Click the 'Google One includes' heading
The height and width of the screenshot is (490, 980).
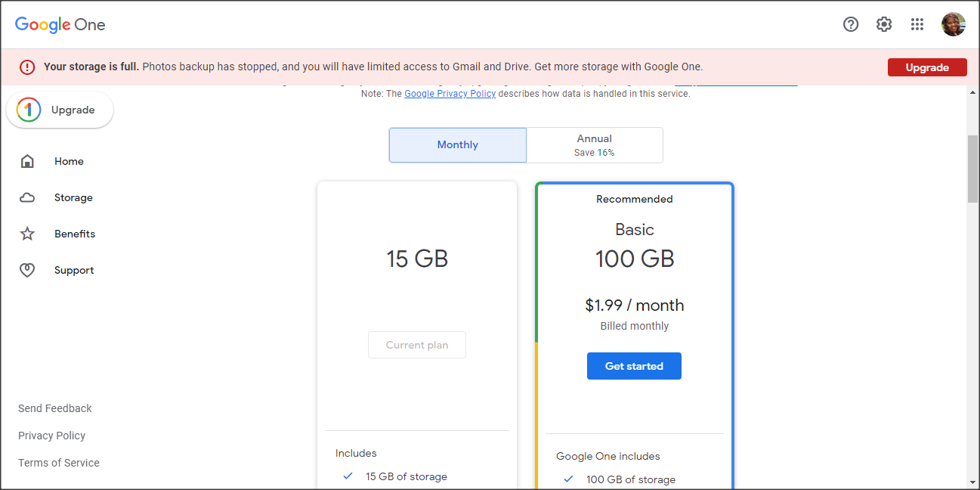[x=608, y=456]
